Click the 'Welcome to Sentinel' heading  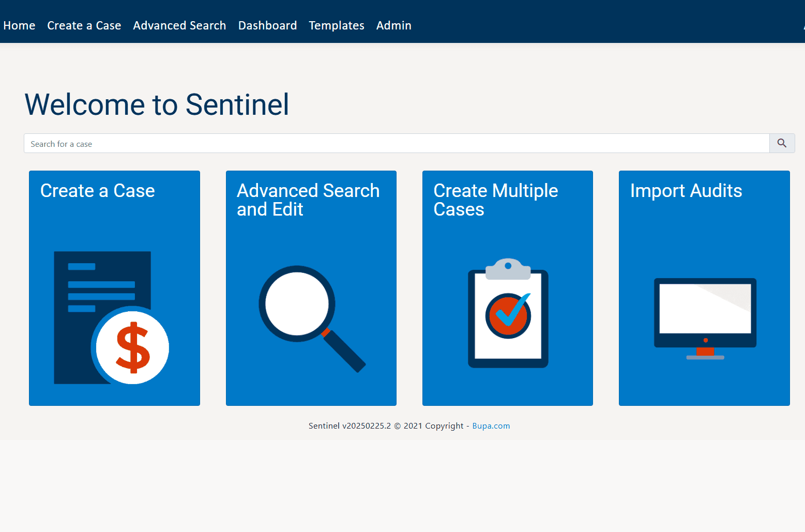pyautogui.click(x=157, y=104)
